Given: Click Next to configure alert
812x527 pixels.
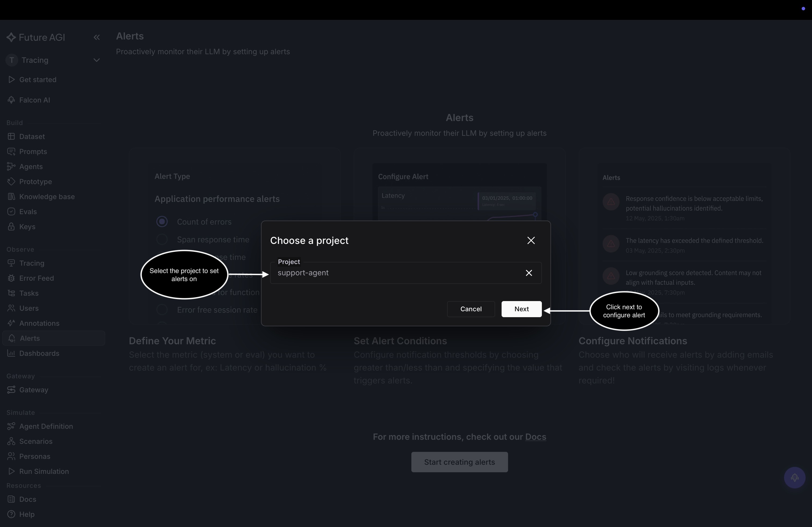Looking at the screenshot, I should (x=521, y=309).
